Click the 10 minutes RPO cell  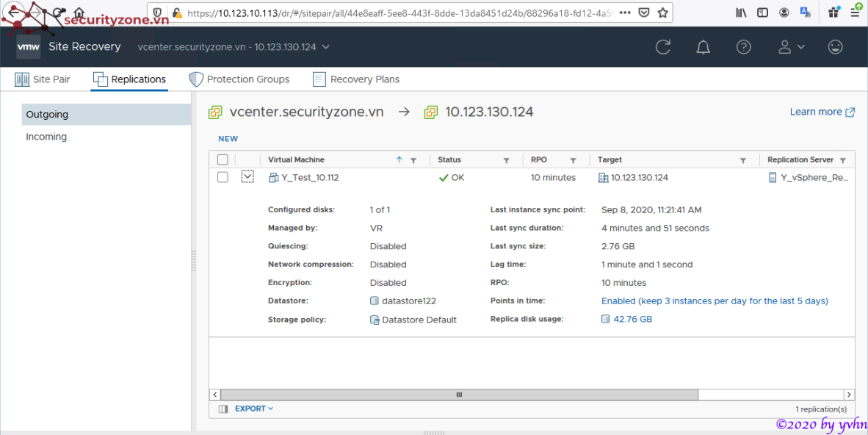(x=553, y=178)
